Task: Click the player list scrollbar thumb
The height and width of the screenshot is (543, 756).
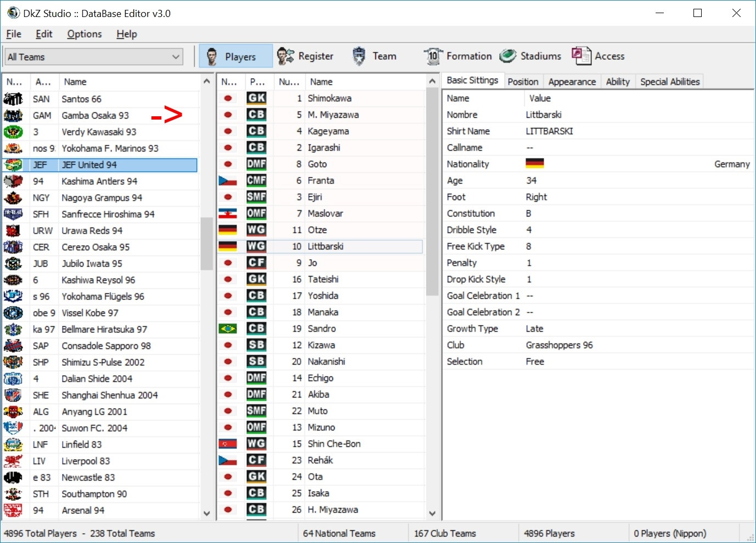Action: click(432, 192)
